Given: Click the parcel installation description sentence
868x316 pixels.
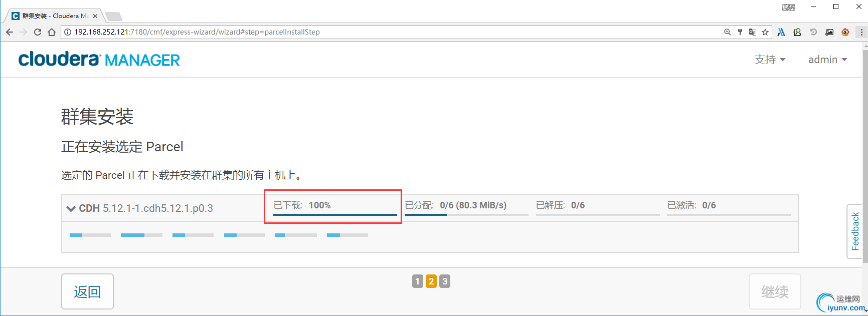Looking at the screenshot, I should coord(182,175).
